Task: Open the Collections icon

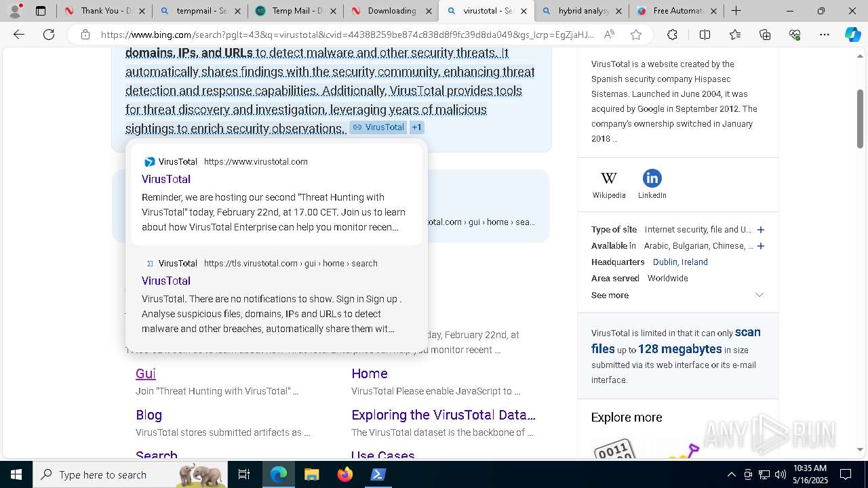Action: [765, 35]
